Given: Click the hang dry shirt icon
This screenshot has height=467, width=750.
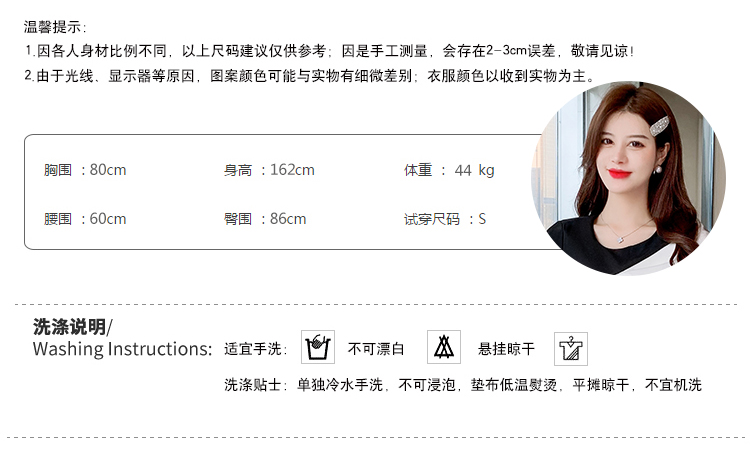Looking at the screenshot, I should coord(571,349).
